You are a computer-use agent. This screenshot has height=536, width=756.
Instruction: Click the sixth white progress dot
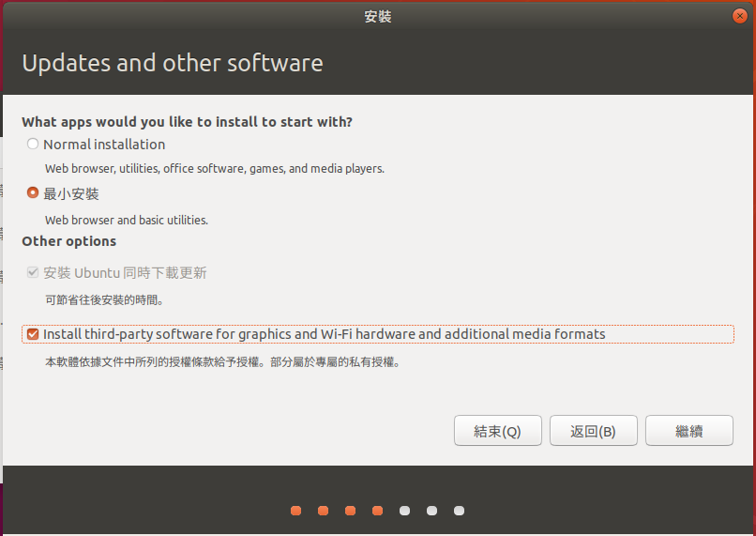432,511
